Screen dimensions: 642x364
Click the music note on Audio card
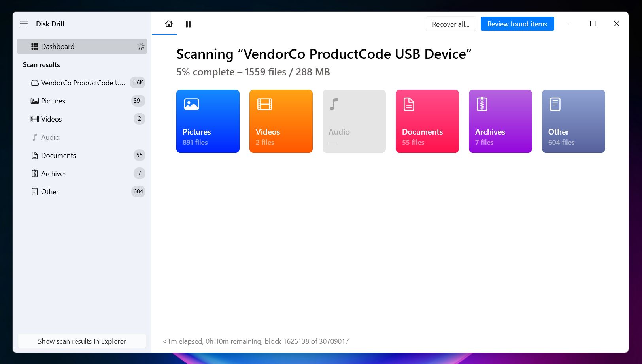point(334,104)
